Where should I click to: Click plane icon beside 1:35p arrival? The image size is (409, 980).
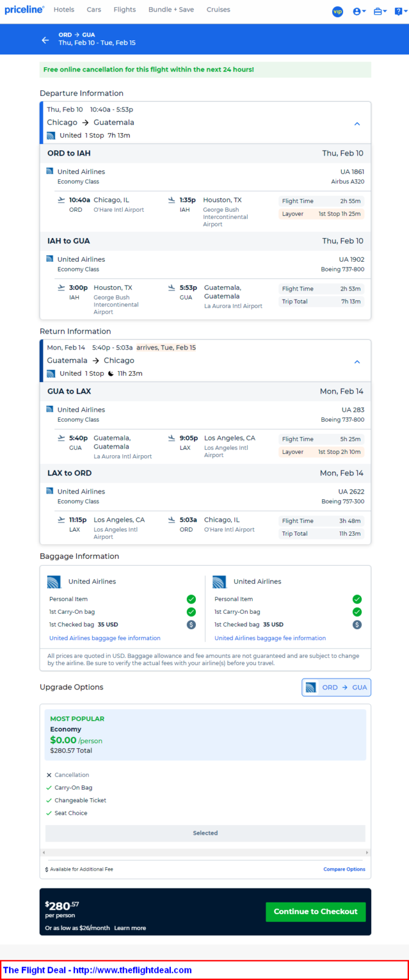172,200
